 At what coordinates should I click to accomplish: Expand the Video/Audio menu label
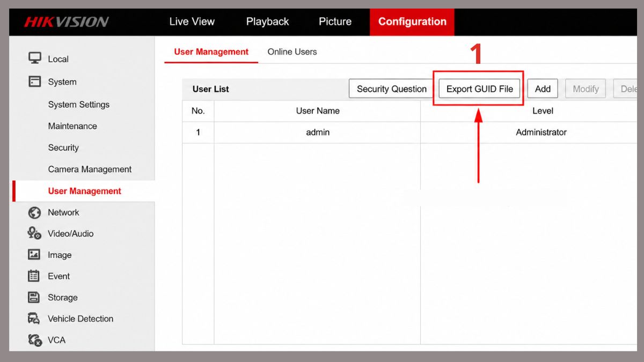coord(71,234)
